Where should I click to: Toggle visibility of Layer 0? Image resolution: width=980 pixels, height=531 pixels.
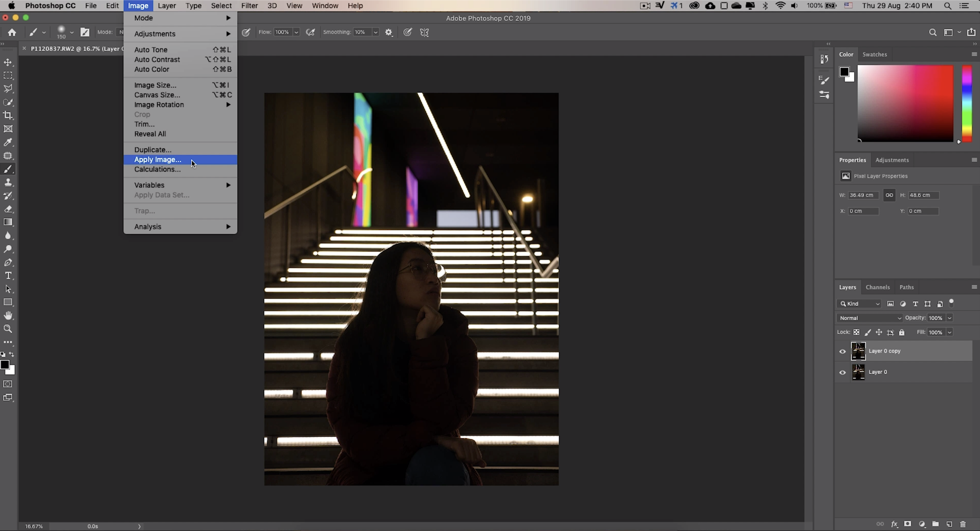pyautogui.click(x=842, y=372)
